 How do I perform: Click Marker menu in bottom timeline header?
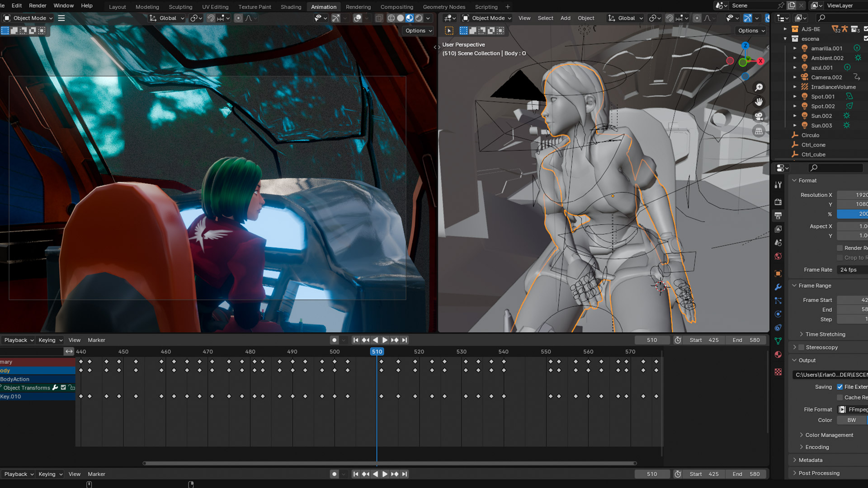[x=96, y=474]
